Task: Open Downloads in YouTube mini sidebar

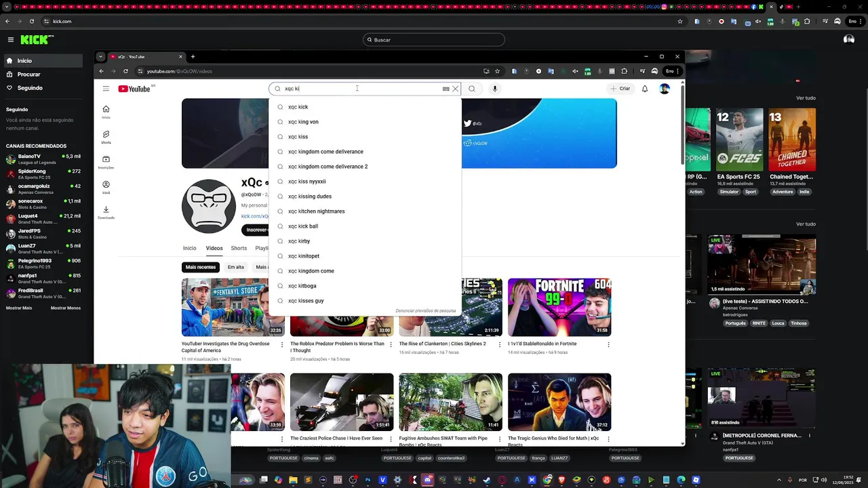Action: point(106,212)
